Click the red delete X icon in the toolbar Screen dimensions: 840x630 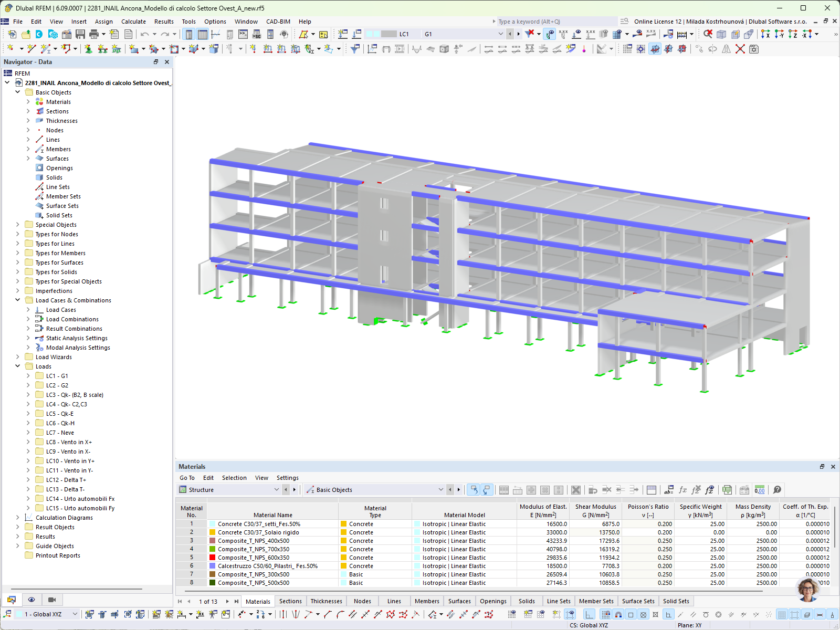740,49
